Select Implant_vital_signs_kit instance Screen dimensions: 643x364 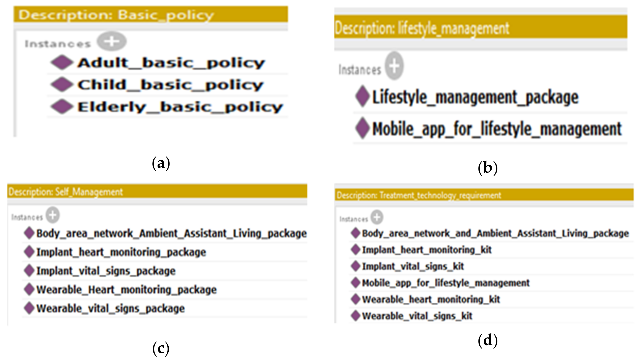click(x=413, y=266)
